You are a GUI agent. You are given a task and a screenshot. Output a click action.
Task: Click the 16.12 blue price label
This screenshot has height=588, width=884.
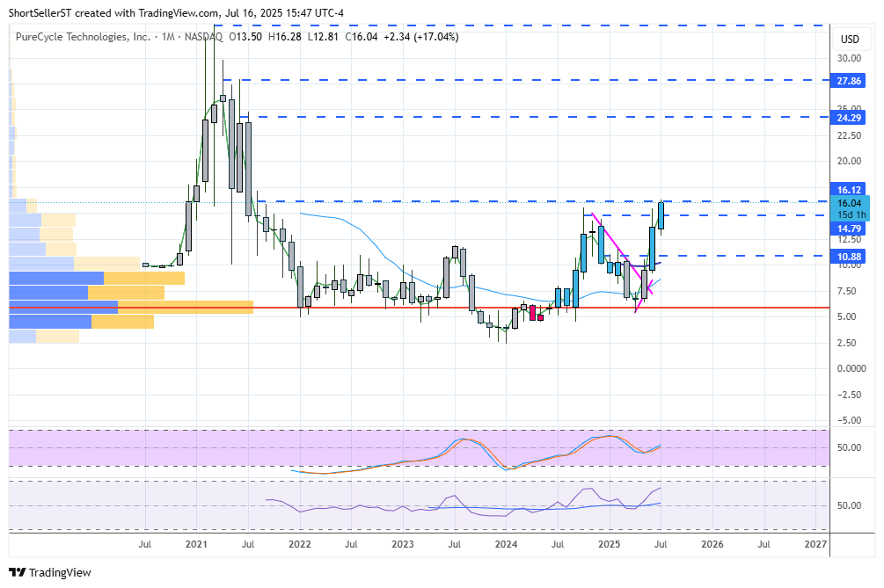pos(849,190)
